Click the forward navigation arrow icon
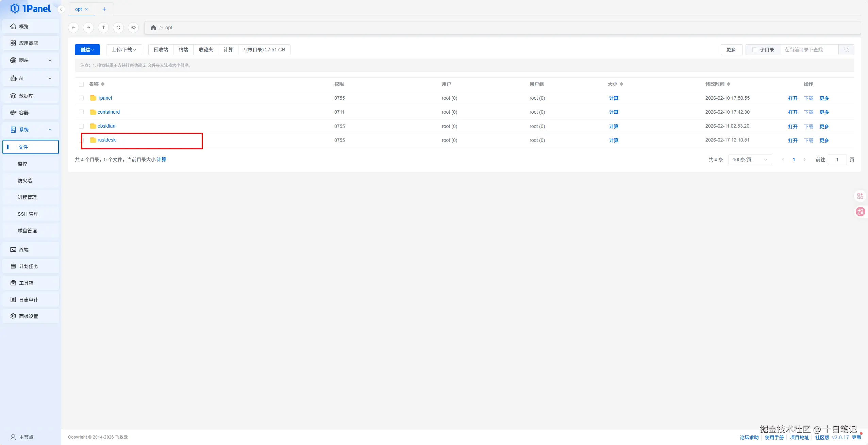868x445 pixels. click(88, 28)
